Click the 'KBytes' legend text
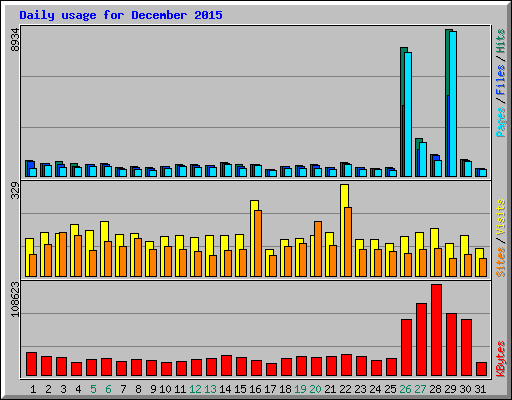This screenshot has width=512, height=400. point(501,359)
